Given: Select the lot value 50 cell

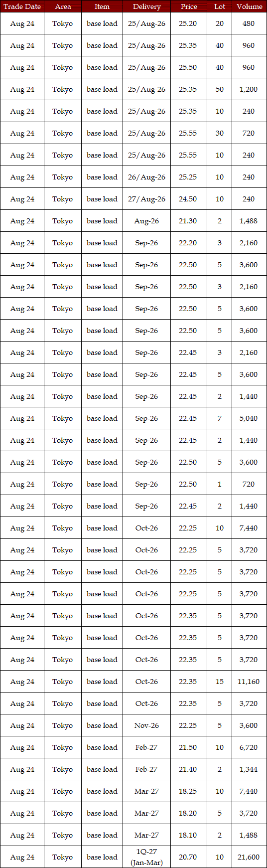Looking at the screenshot, I should tap(220, 89).
